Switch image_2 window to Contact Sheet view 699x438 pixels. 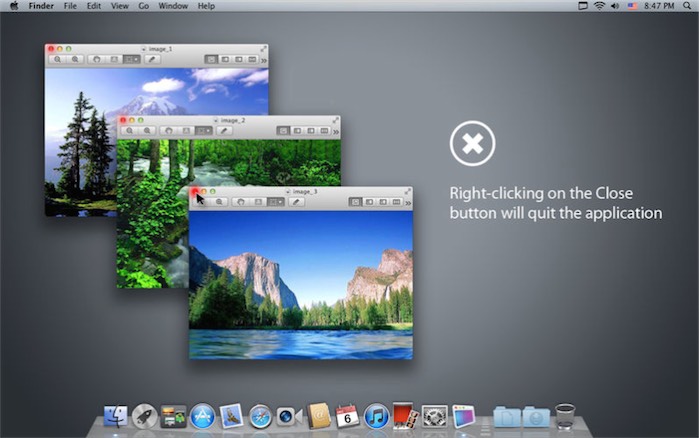[324, 131]
